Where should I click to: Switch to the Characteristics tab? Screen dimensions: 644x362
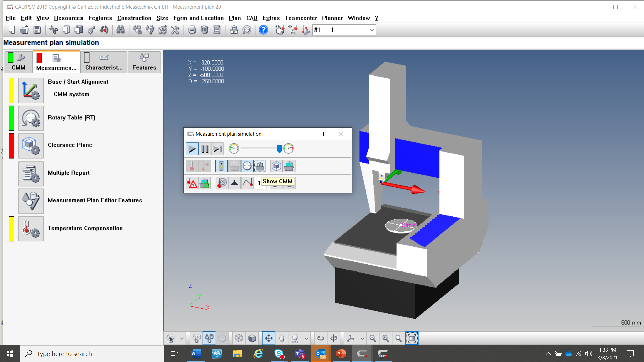pos(104,62)
